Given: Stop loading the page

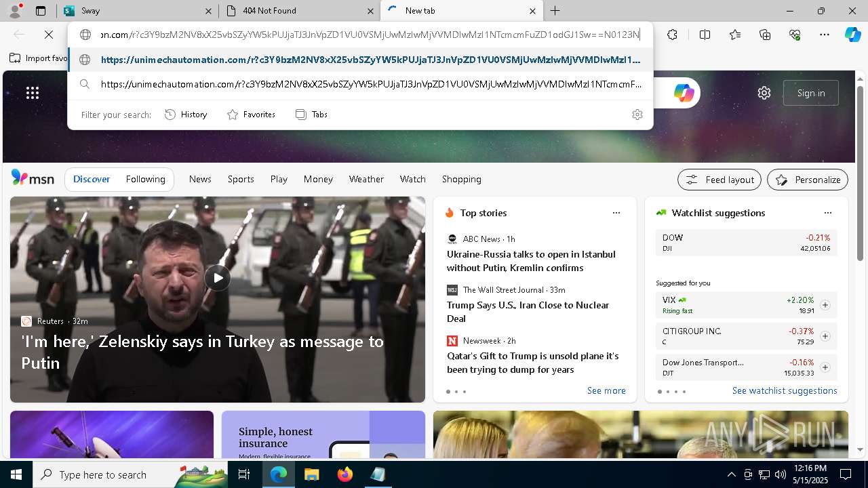Looking at the screenshot, I should tap(49, 35).
